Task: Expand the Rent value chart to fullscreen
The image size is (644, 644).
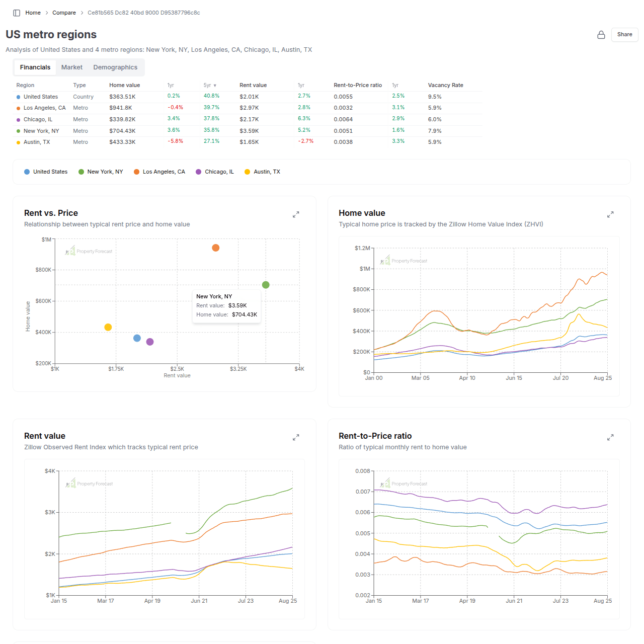Action: pyautogui.click(x=296, y=437)
